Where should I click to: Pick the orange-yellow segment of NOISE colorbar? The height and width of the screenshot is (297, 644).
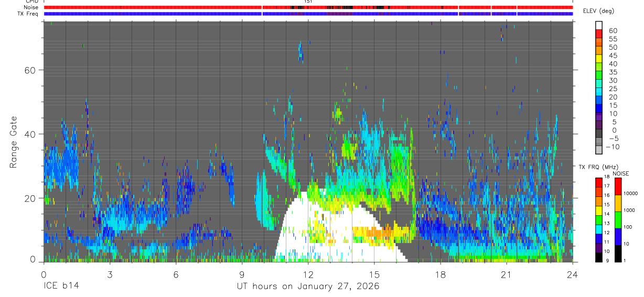pyautogui.click(x=617, y=203)
